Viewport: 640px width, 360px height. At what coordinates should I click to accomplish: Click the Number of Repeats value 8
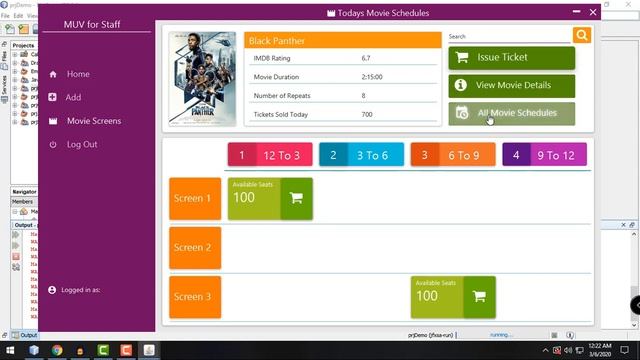click(363, 96)
